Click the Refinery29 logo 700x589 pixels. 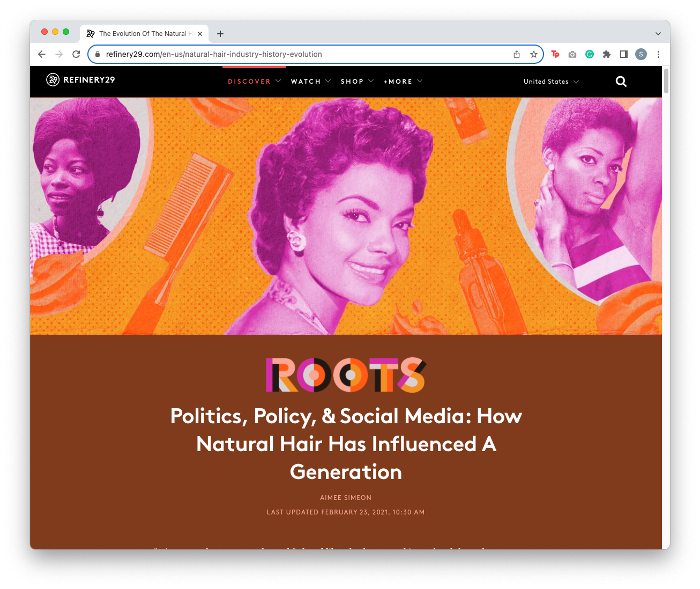coord(80,80)
